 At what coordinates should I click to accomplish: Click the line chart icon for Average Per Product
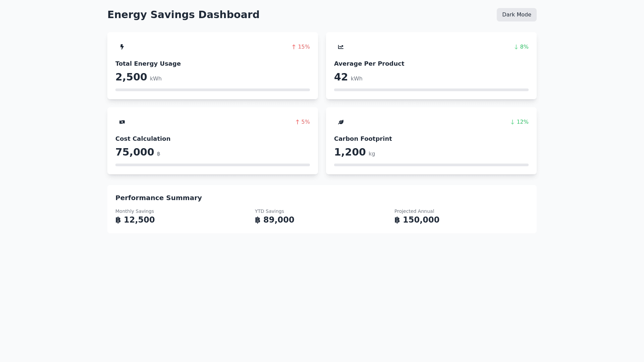[341, 47]
